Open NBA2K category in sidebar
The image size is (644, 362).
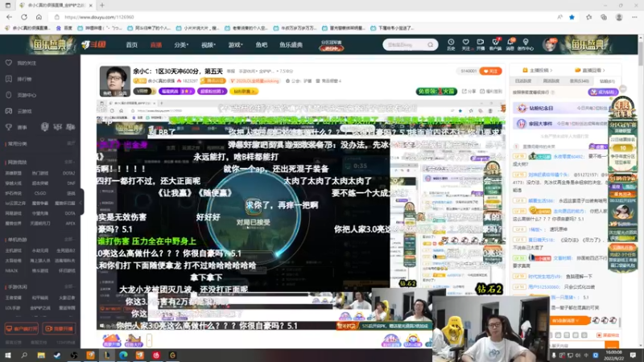coord(11,271)
